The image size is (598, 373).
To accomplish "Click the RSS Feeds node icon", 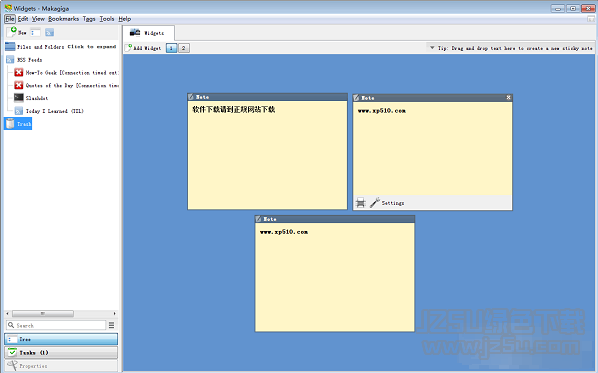I will [10, 59].
